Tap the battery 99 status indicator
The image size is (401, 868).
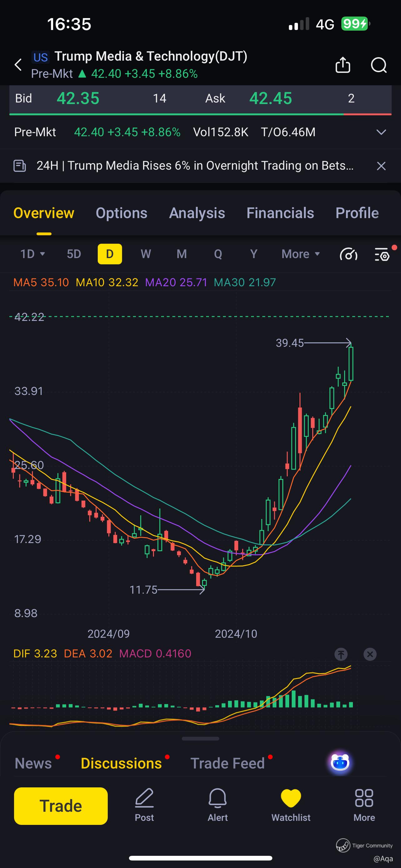[355, 24]
